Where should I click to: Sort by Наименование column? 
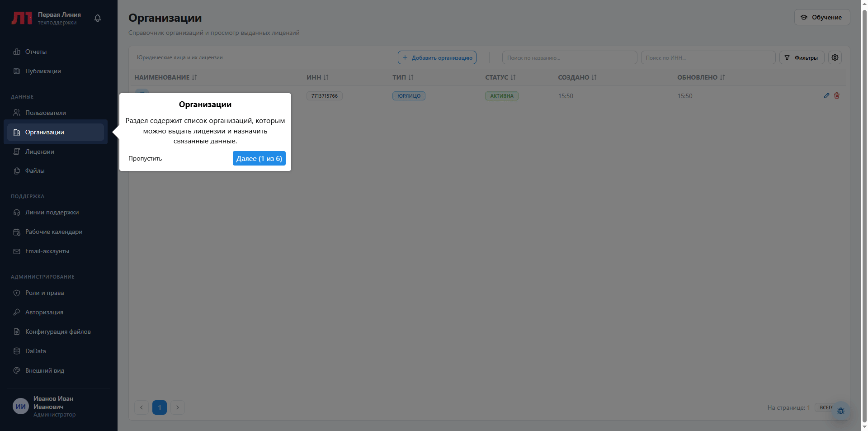tap(165, 77)
